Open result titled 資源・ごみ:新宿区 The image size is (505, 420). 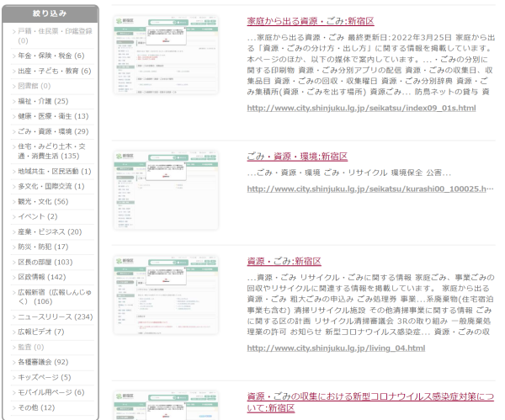(284, 261)
